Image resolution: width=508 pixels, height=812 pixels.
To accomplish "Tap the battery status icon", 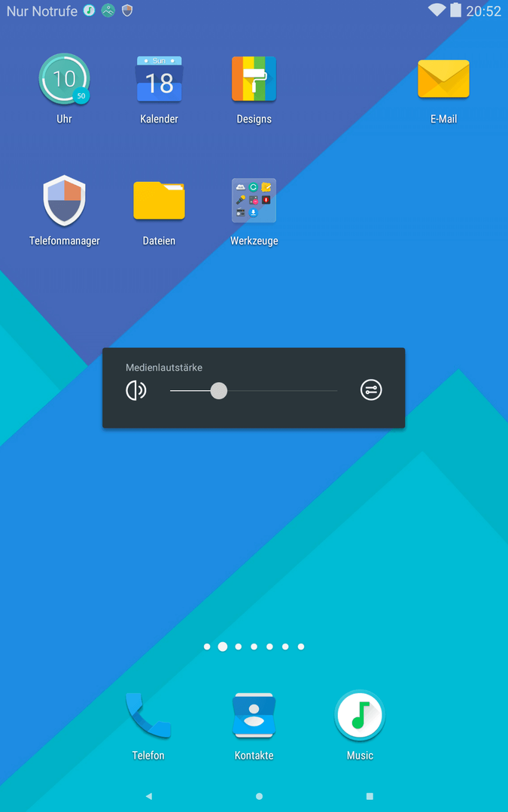I will (x=455, y=10).
